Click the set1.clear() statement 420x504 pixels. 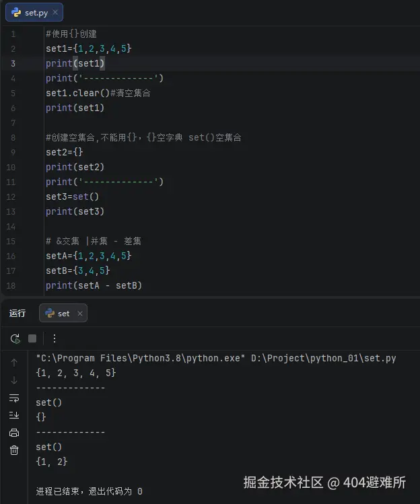(77, 93)
